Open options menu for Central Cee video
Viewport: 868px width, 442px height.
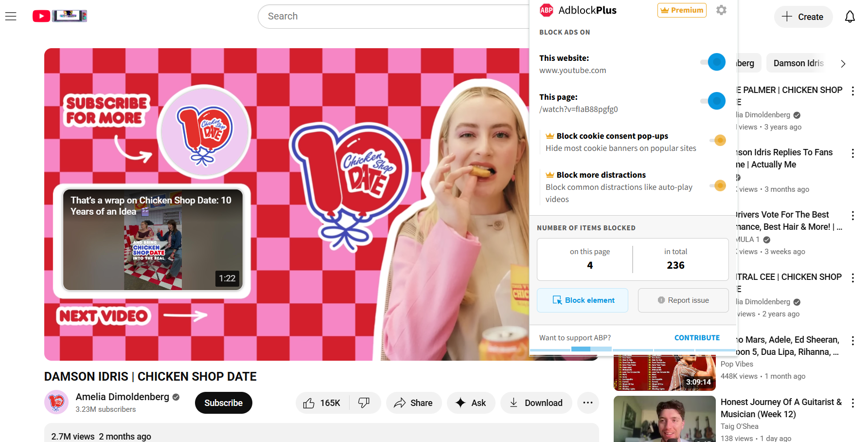[x=852, y=278]
